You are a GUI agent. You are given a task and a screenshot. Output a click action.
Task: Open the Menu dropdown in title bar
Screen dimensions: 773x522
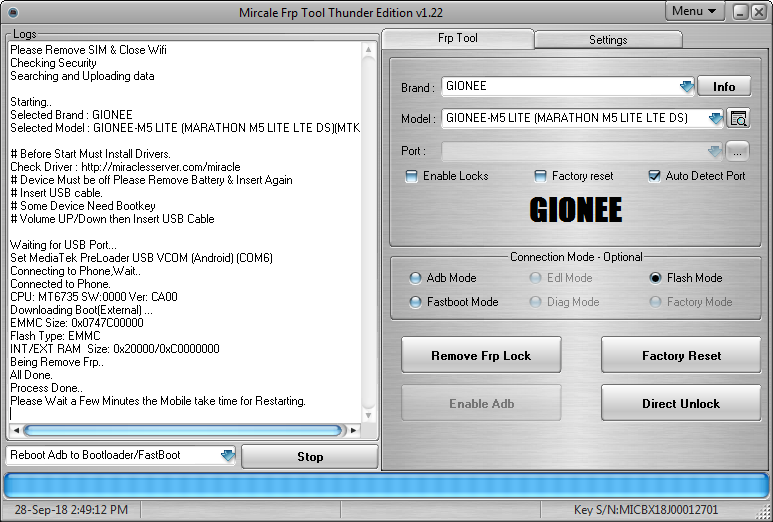point(694,11)
